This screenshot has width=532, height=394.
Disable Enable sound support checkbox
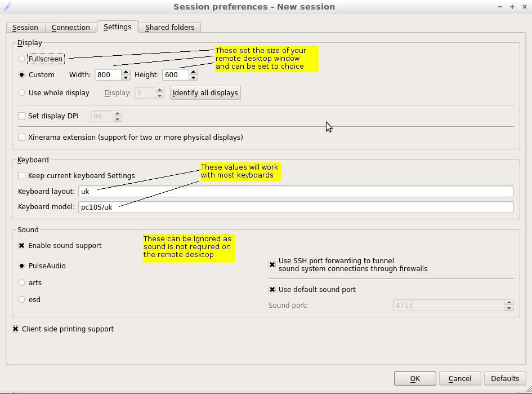pyautogui.click(x=22, y=246)
